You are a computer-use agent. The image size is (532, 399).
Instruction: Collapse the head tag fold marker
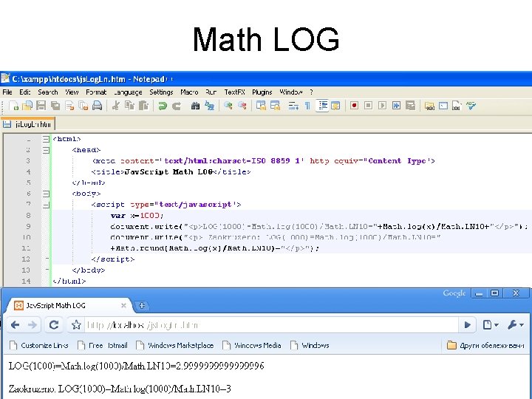46,150
